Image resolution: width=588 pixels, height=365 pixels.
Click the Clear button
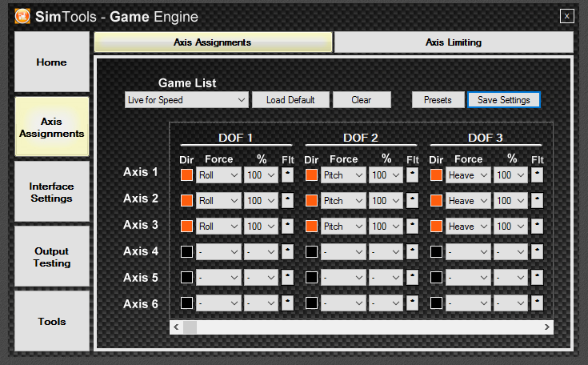tap(362, 100)
